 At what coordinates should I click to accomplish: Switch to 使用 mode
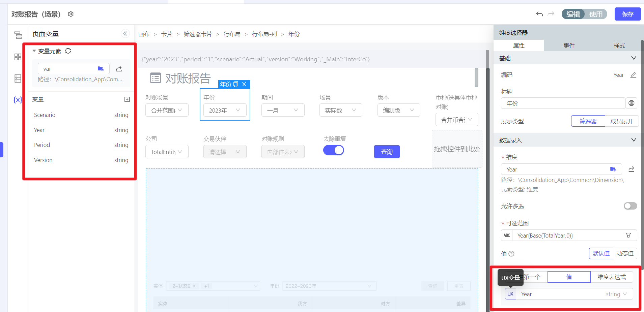click(x=596, y=14)
